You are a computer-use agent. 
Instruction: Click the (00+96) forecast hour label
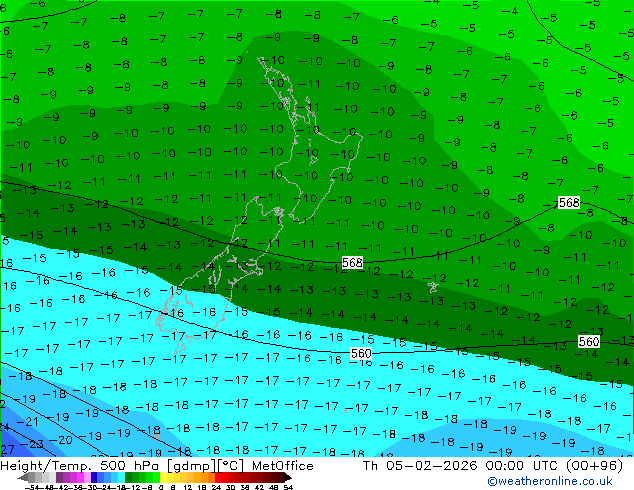[x=594, y=466]
